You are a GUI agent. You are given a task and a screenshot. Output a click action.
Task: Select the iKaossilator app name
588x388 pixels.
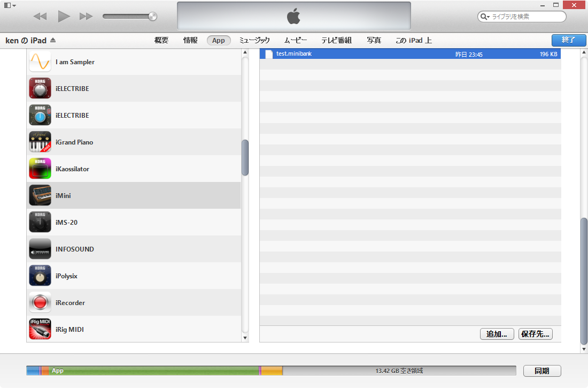tap(72, 169)
